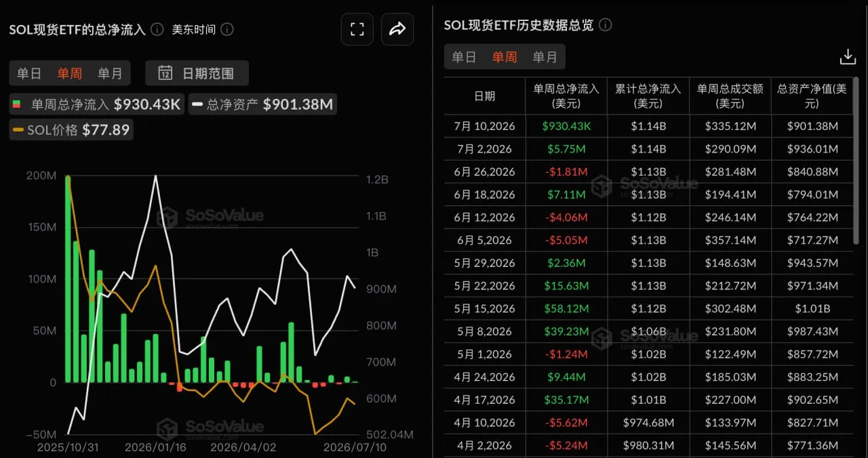
Task: Toggle SOL价格 line in chart legend
Action: click(71, 129)
